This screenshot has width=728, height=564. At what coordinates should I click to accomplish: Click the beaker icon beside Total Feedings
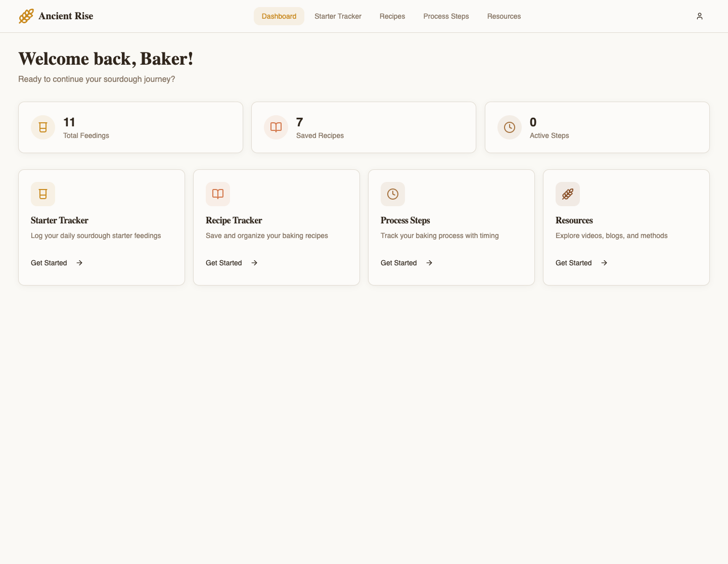coord(43,127)
